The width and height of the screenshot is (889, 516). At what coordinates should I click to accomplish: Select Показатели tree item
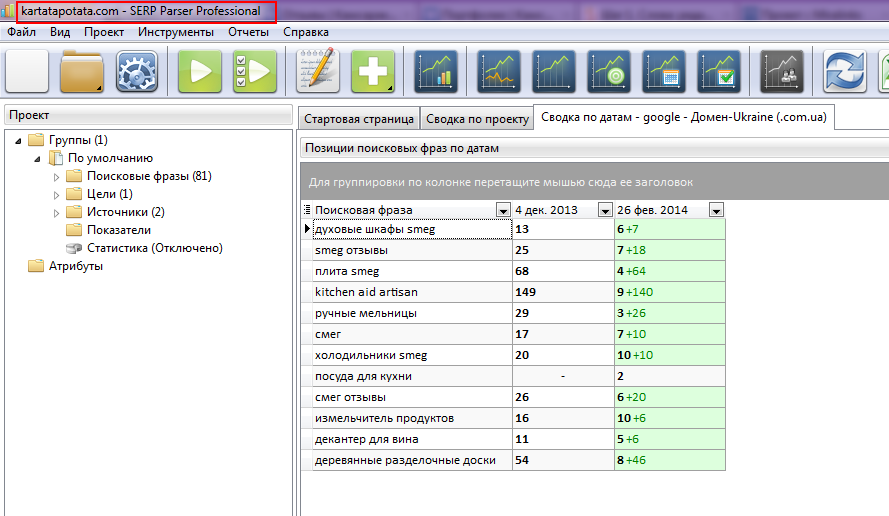tap(119, 230)
